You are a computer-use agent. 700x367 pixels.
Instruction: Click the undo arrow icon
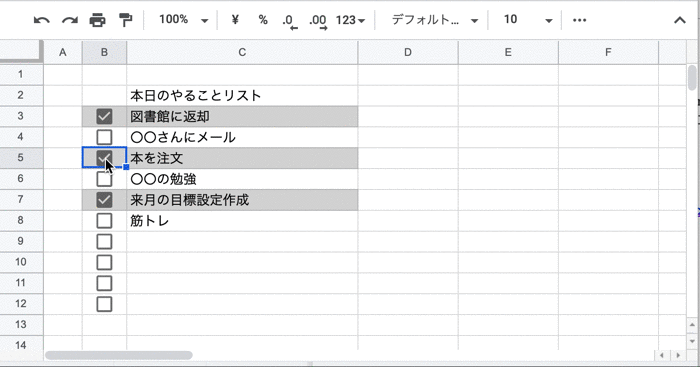coord(42,20)
